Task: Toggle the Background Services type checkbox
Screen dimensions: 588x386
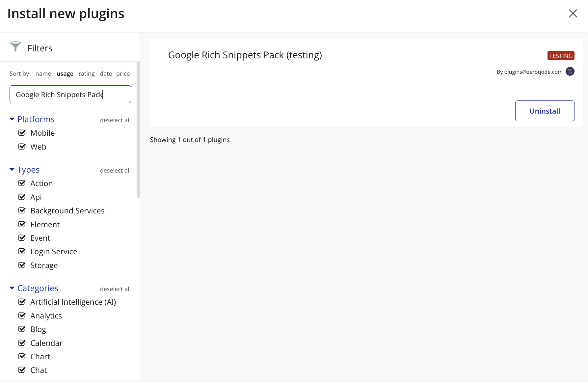Action: (x=22, y=210)
